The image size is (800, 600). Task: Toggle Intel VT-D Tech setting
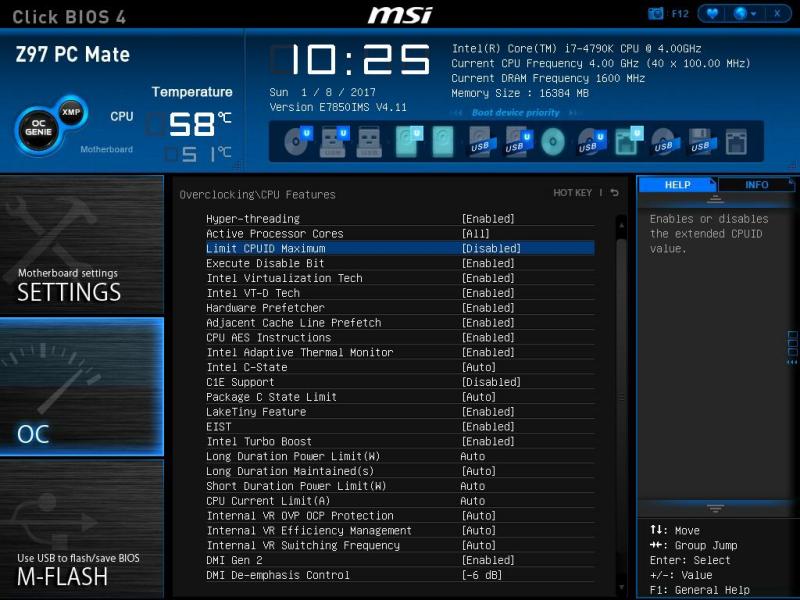(x=399, y=292)
